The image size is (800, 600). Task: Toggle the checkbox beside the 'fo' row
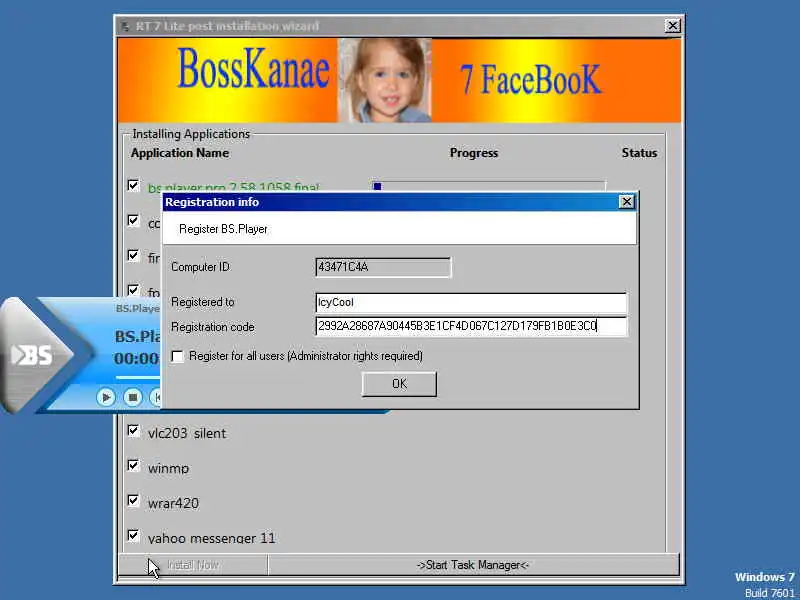point(134,290)
